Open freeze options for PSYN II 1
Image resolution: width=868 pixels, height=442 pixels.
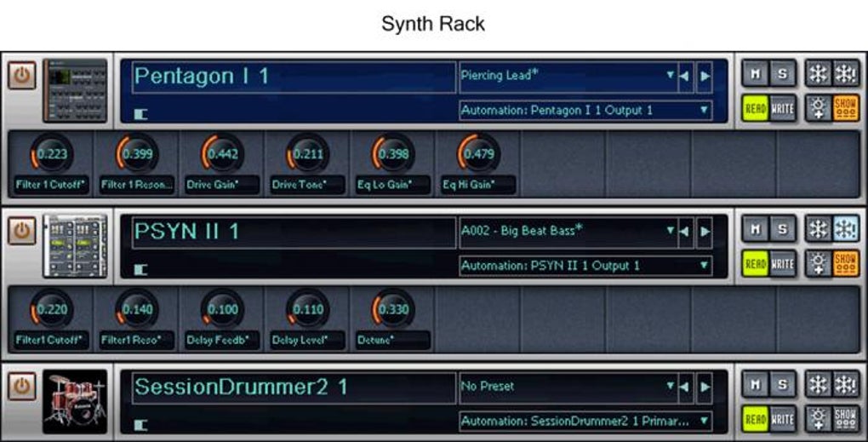tap(846, 229)
